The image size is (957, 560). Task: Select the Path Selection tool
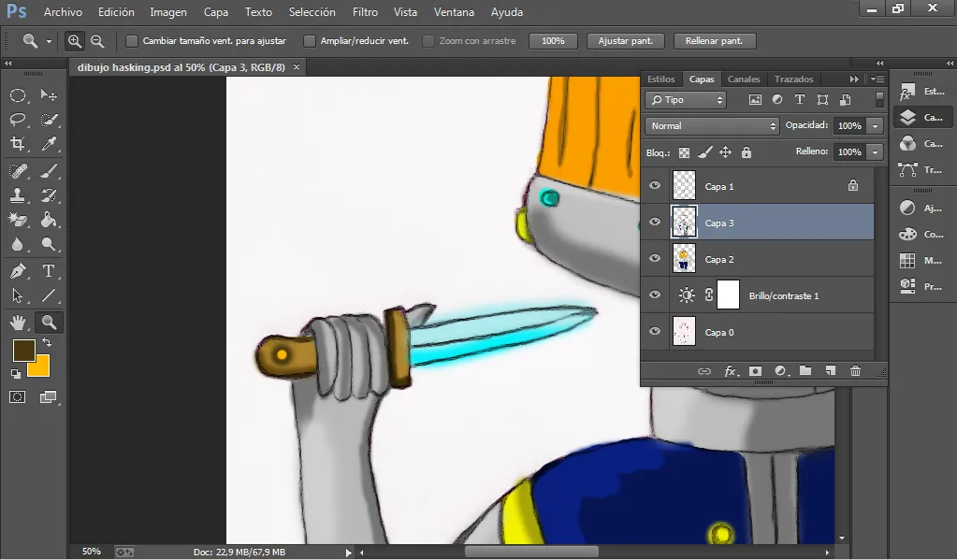(18, 295)
